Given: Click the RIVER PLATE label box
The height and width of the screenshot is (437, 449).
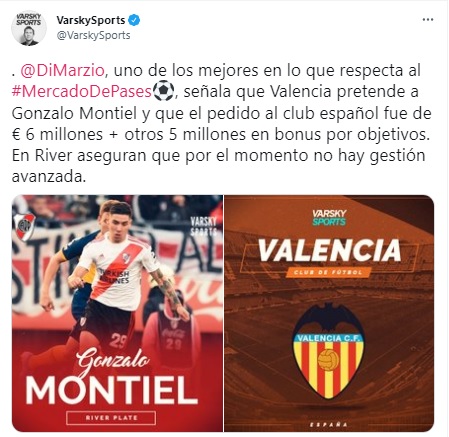Looking at the screenshot, I should coord(111,418).
